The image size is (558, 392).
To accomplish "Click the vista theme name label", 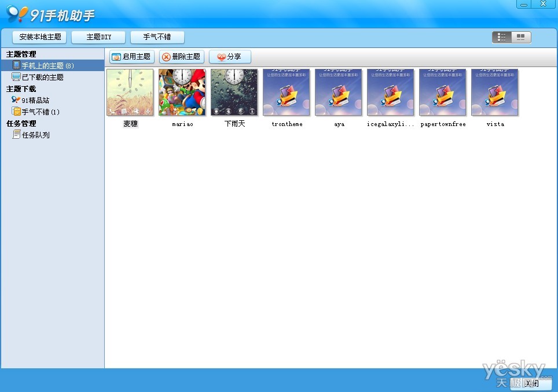I will 495,124.
